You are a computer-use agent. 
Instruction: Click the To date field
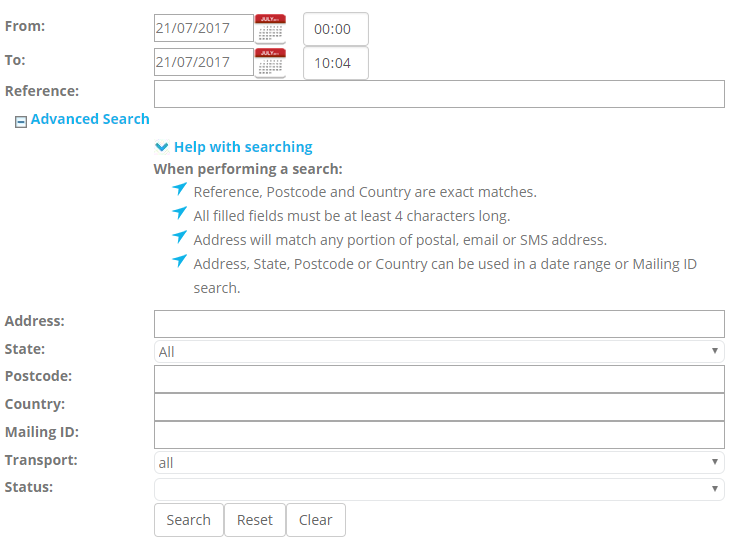(204, 62)
